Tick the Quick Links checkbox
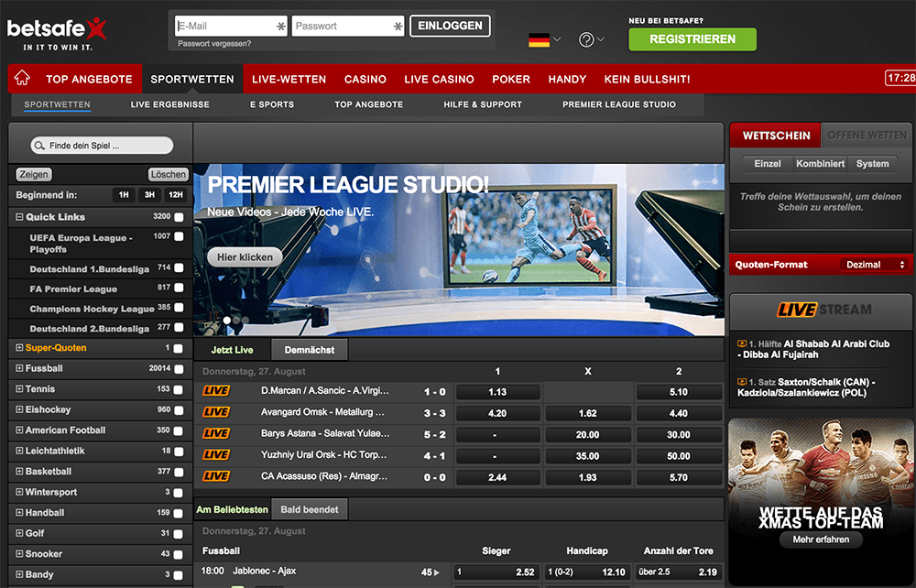This screenshot has width=916, height=588. point(179,217)
